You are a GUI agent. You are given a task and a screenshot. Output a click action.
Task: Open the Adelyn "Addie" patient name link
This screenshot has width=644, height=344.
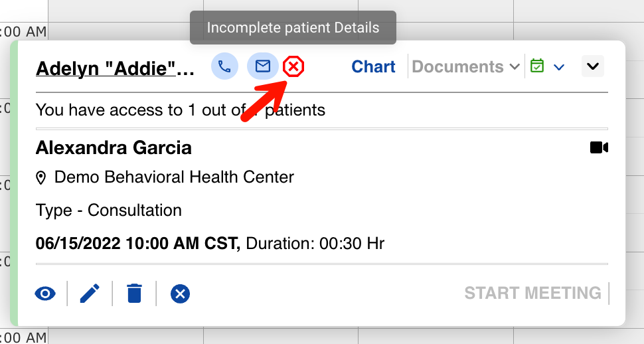[x=116, y=68]
